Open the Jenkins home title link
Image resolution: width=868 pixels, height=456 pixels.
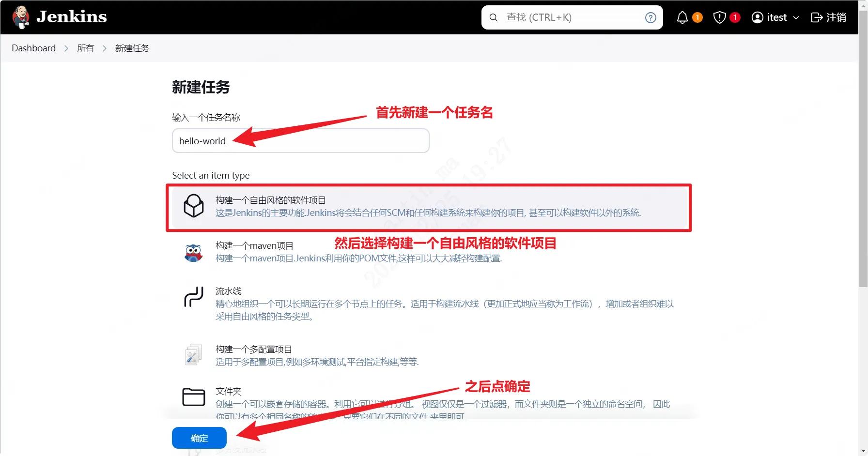coord(72,17)
